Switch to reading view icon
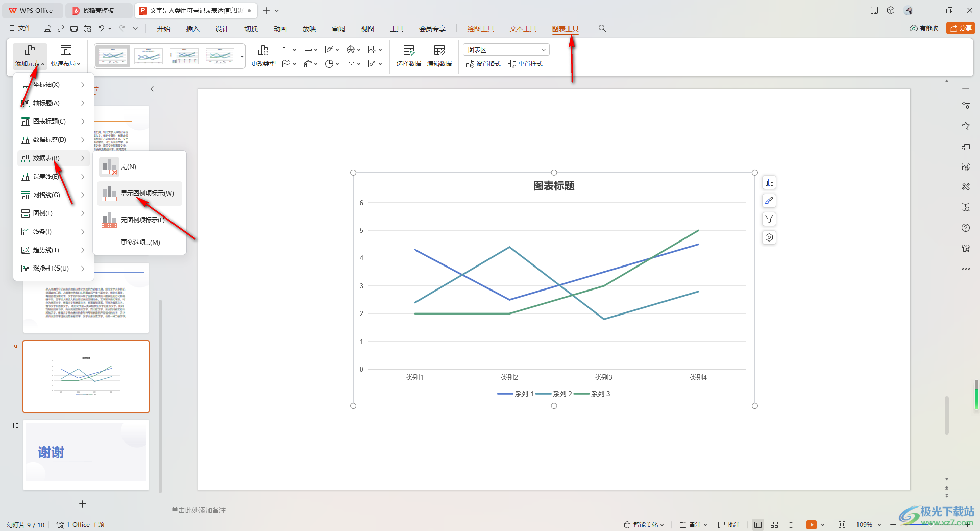 click(791, 525)
